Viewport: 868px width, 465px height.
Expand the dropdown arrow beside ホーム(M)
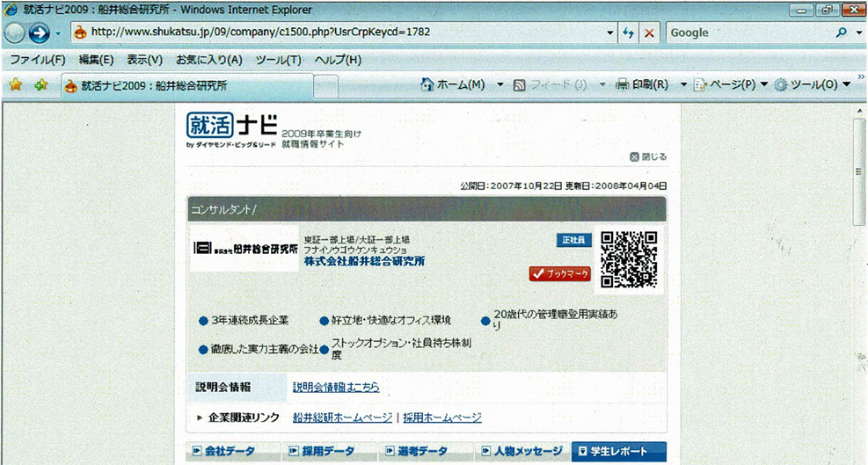tap(500, 84)
